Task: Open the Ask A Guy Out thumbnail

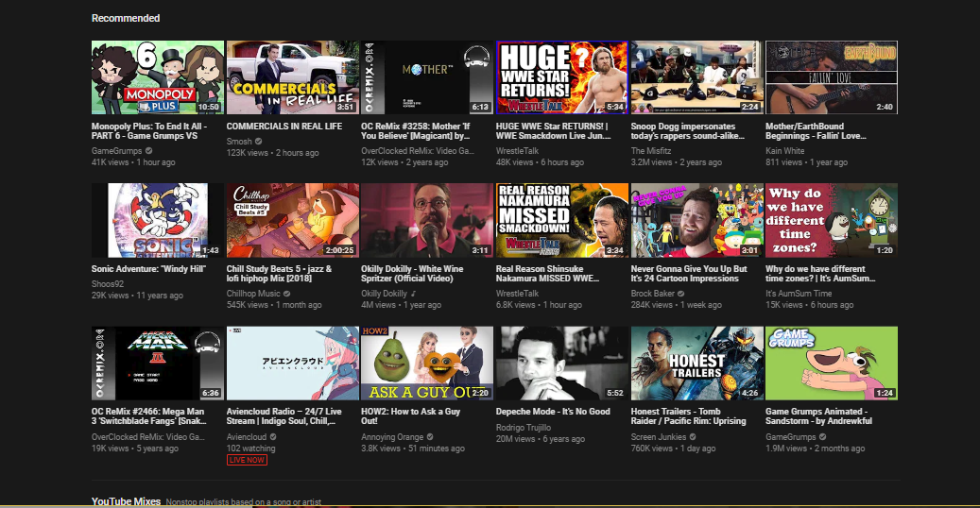Action: (427, 363)
